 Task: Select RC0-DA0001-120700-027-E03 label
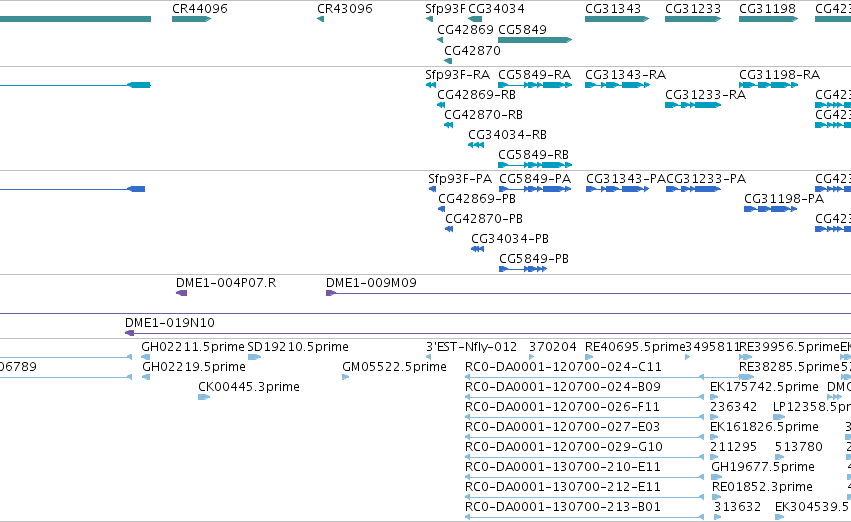click(x=562, y=427)
